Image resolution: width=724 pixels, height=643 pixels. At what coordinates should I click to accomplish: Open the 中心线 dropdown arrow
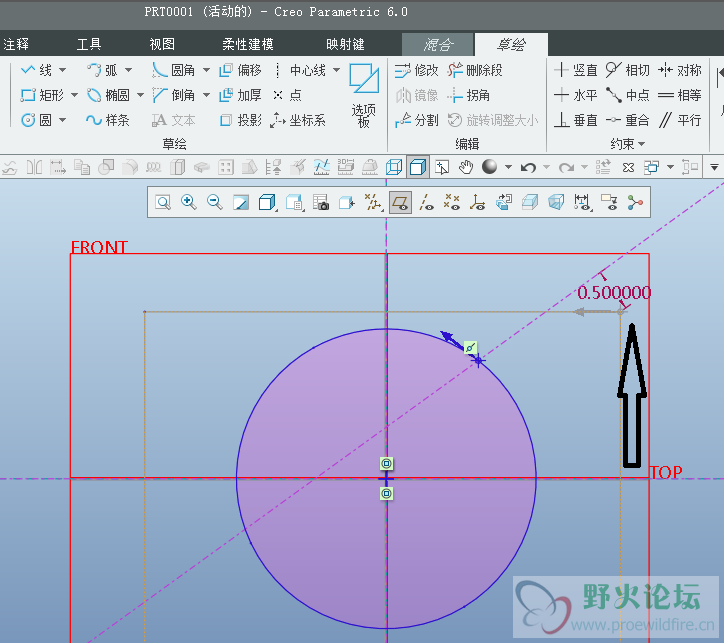(x=337, y=70)
